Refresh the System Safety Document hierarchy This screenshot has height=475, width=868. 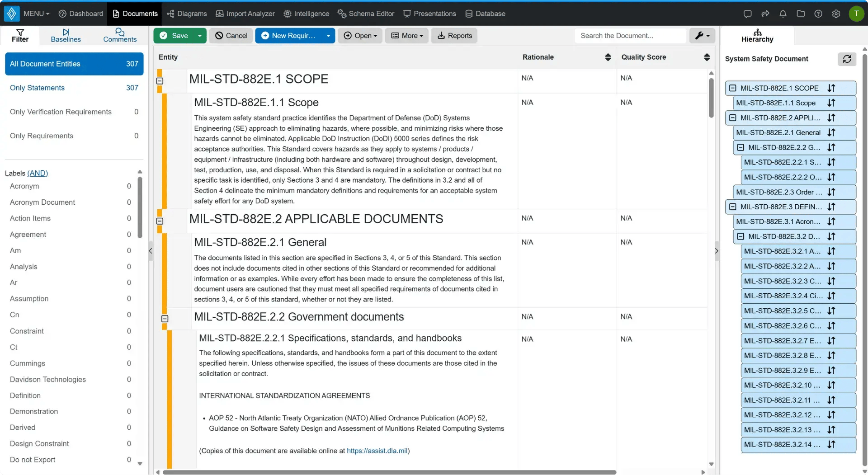click(847, 59)
